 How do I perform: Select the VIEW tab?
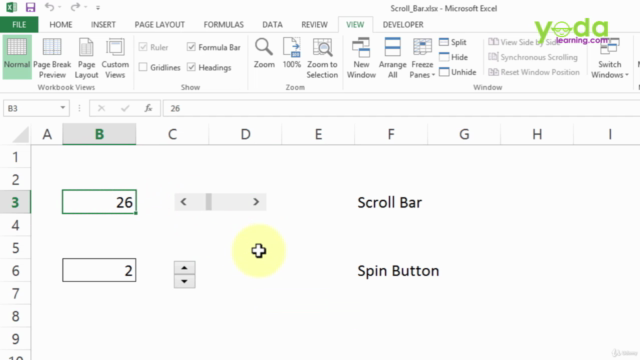(x=355, y=24)
